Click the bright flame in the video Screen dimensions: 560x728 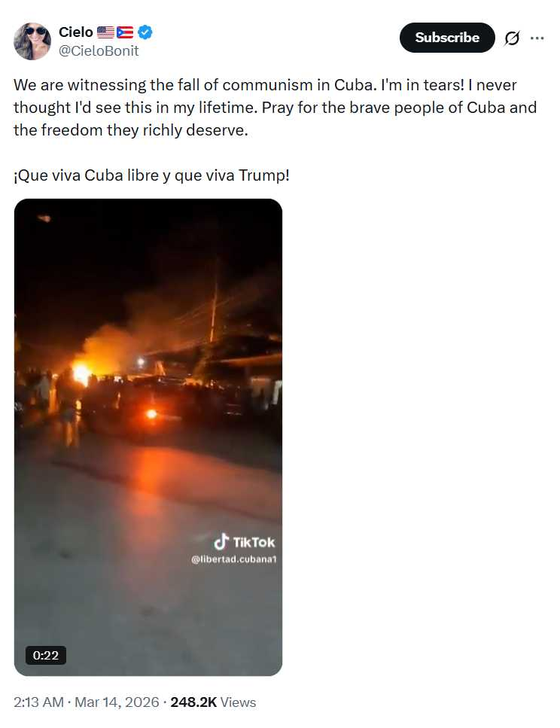click(82, 373)
